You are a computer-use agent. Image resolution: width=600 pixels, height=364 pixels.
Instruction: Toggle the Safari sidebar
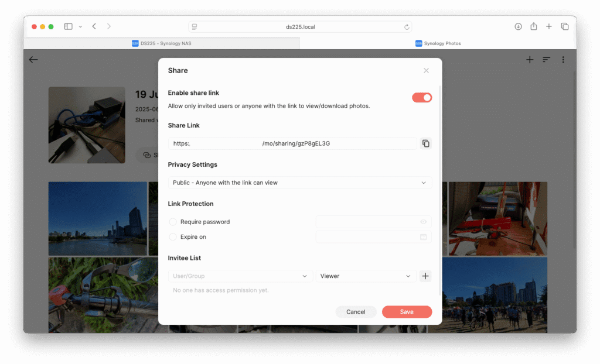pos(69,26)
